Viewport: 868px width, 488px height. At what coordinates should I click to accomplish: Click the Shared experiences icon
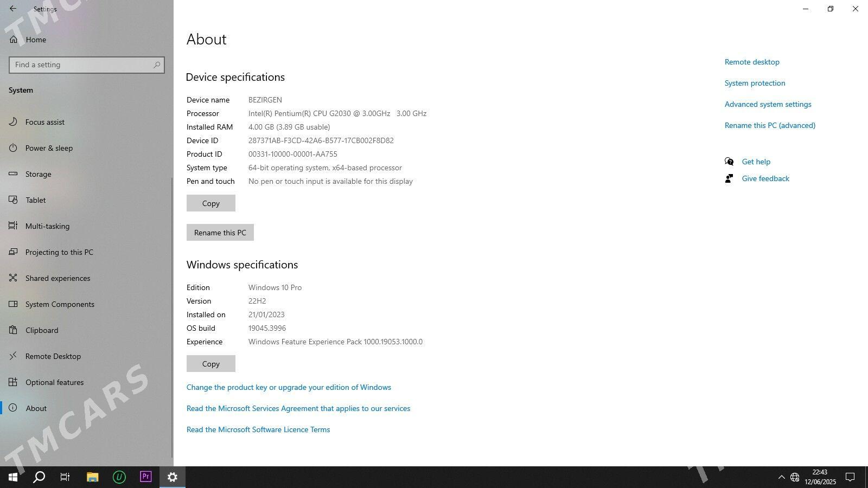tap(14, 278)
